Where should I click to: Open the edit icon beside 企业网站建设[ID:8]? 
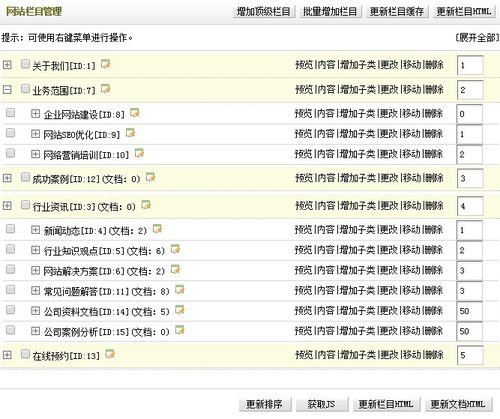coord(135,113)
